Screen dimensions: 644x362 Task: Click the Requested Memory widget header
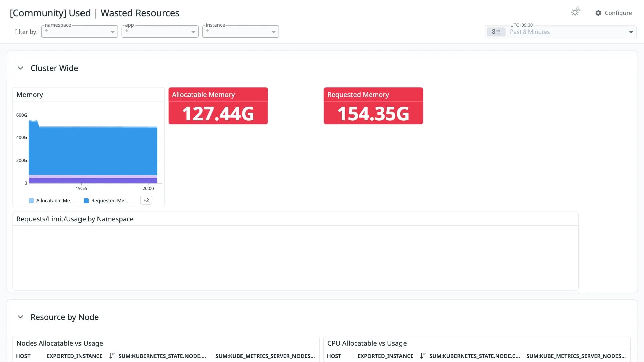(373, 95)
